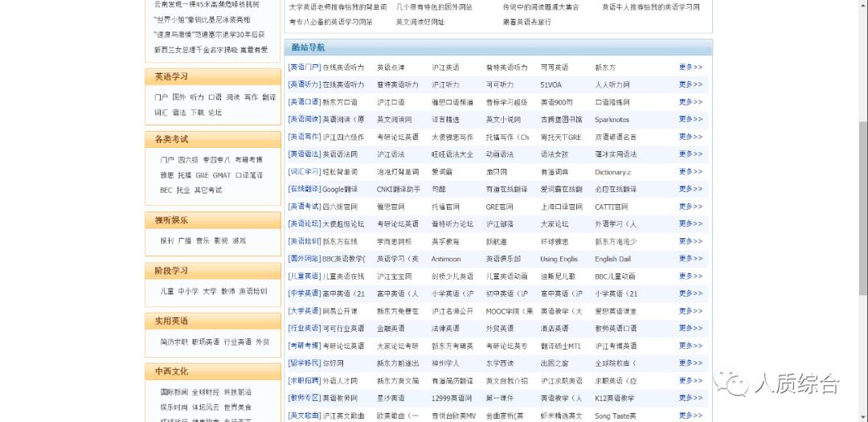Viewport: 868px width, 422px height.
Task: Open the 学而思网校 link
Action: pos(394,241)
